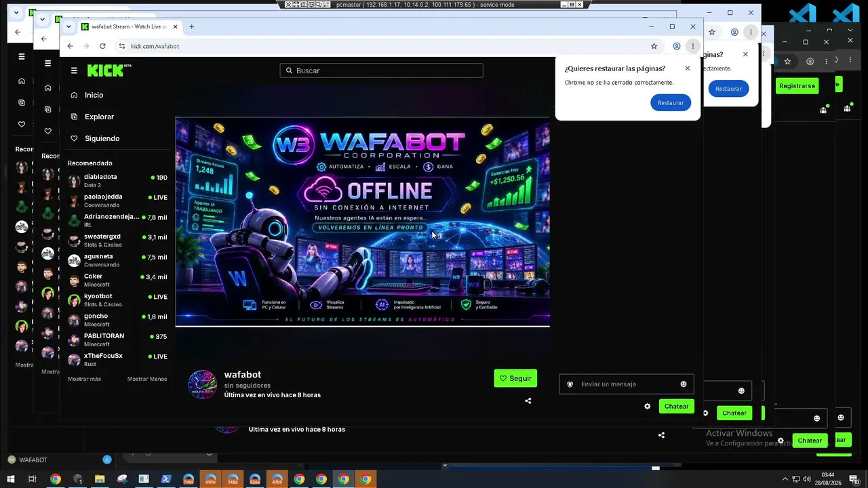Open the Coker Minecraft channel
This screenshot has height=488, width=868.
click(117, 280)
